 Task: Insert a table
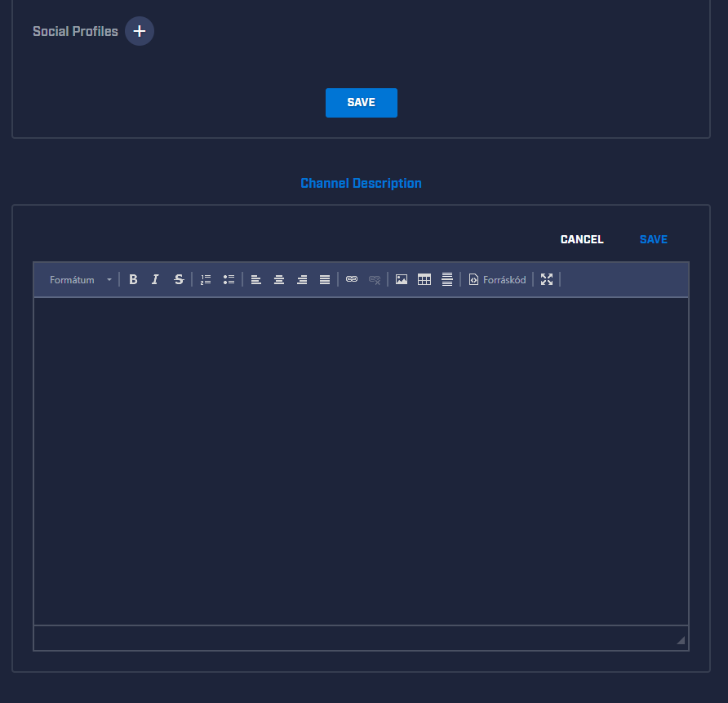[424, 279]
